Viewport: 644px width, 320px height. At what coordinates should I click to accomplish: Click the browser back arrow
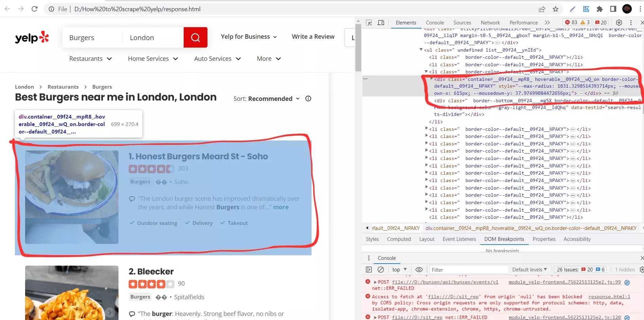(7, 9)
